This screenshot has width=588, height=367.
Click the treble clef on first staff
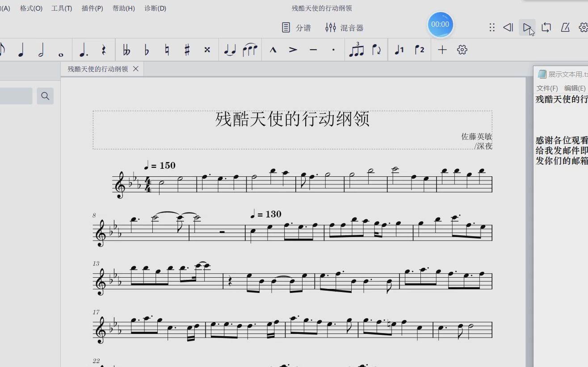tap(120, 185)
